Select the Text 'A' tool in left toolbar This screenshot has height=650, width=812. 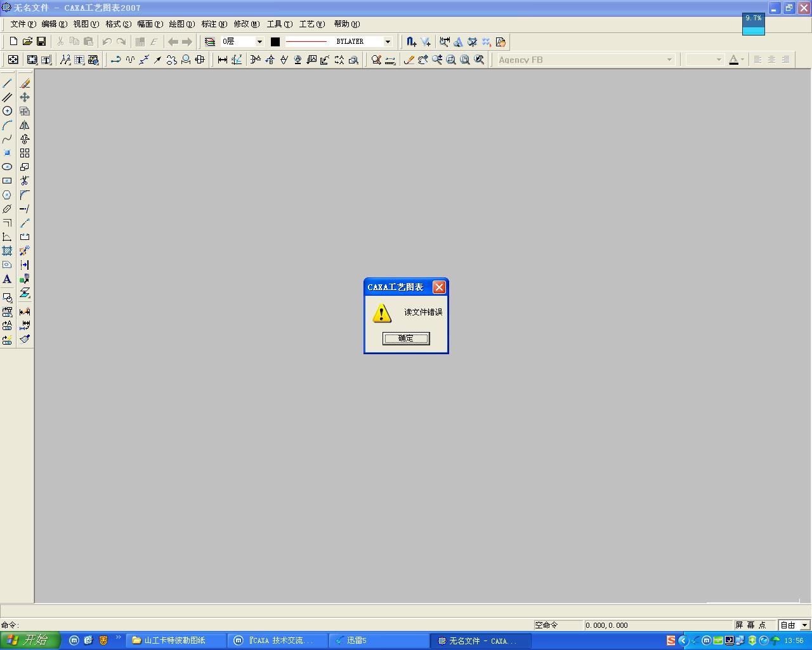7,279
